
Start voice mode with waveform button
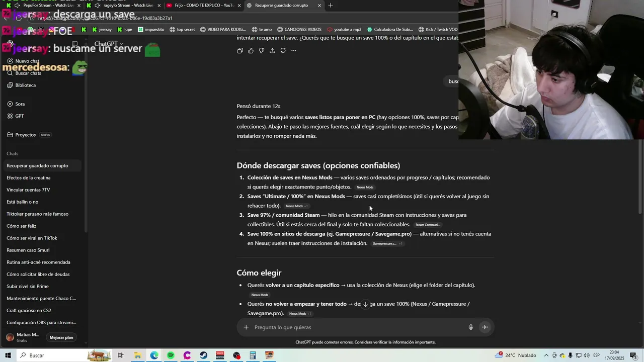tap(485, 327)
